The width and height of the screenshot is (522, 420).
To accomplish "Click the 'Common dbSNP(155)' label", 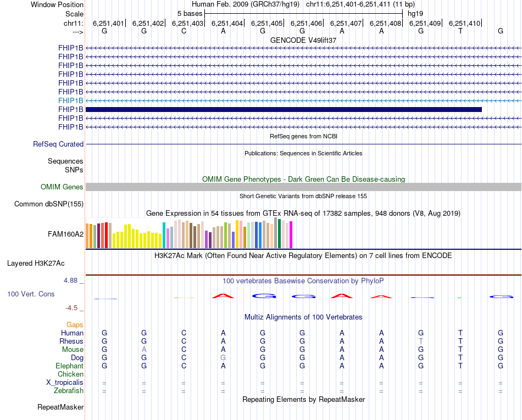I will tap(49, 204).
